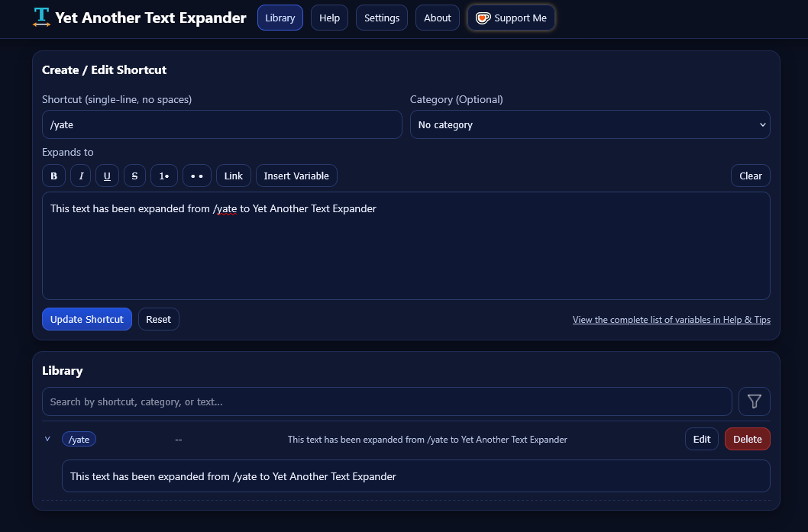Clear the expansion text
Screen dimensions: 808x532
click(x=750, y=176)
